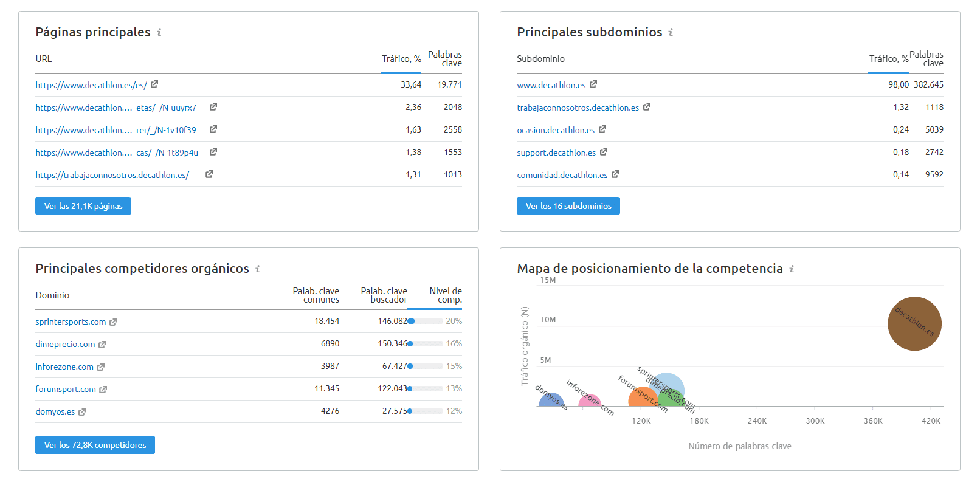Screen dimensions: 980x482
Task: Open the comunidad.decathlon.es subdomain
Action: tap(562, 175)
